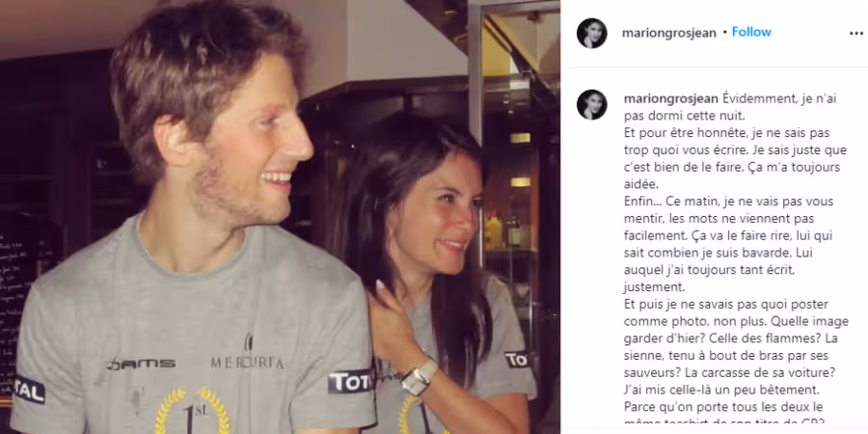Click the profile avatar in the post header
The width and height of the screenshot is (868, 434).
coord(592,33)
